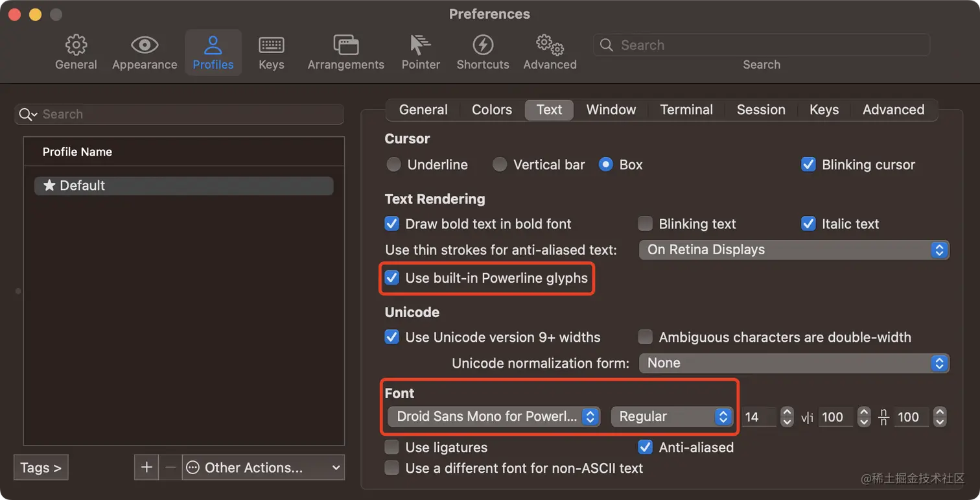This screenshot has height=500, width=980.
Task: Enable the Use ligatures checkbox
Action: [x=391, y=447]
